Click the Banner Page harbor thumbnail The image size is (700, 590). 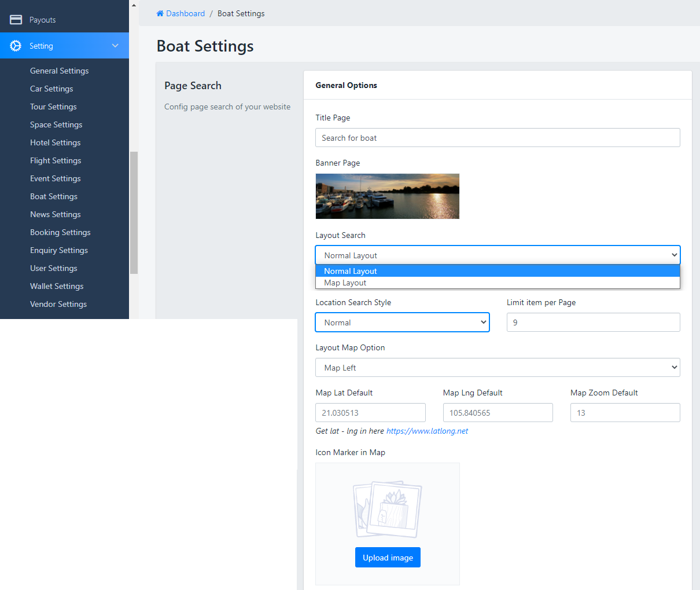coord(387,196)
